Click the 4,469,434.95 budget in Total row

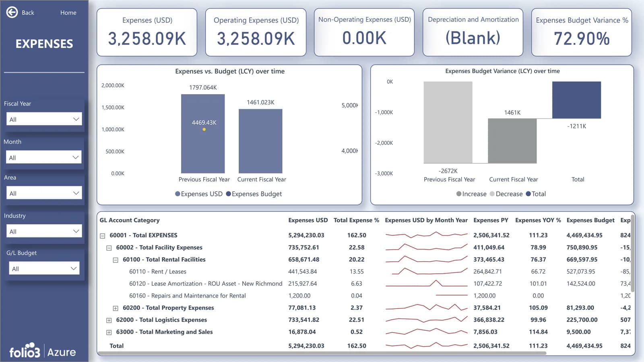coord(584,346)
